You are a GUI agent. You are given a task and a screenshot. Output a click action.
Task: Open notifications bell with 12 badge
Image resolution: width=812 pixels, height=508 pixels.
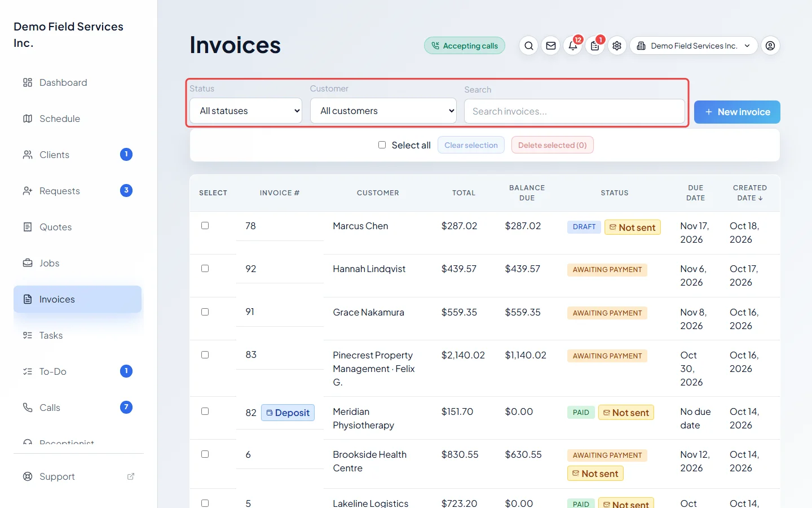pyautogui.click(x=573, y=46)
